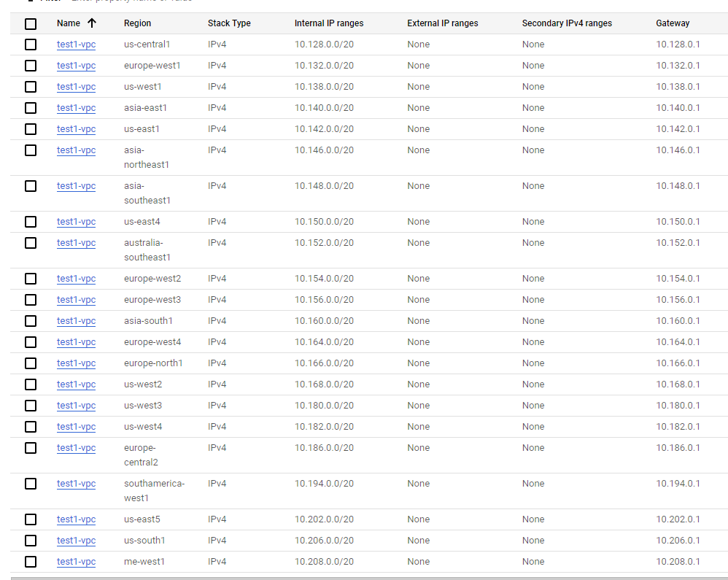Check the us-east4 row checkbox
728x580 pixels.
click(30, 222)
